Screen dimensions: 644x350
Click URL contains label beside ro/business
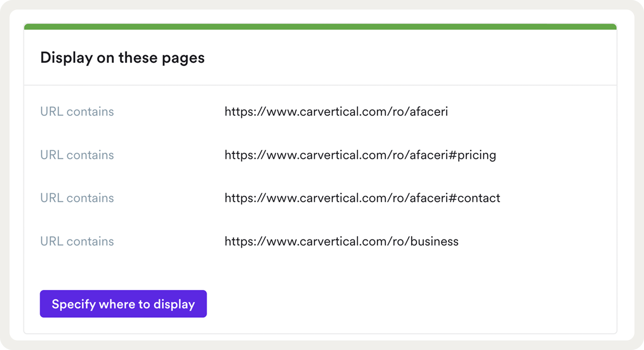click(x=77, y=242)
